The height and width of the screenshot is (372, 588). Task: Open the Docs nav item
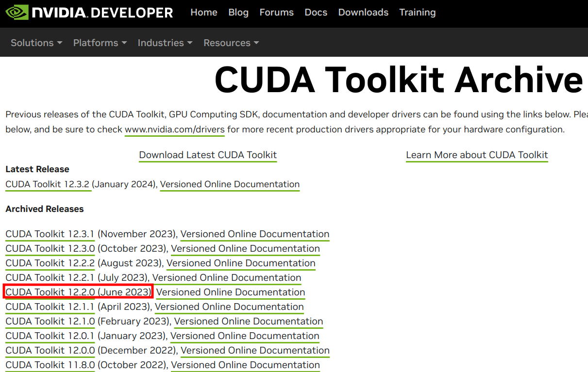click(316, 13)
